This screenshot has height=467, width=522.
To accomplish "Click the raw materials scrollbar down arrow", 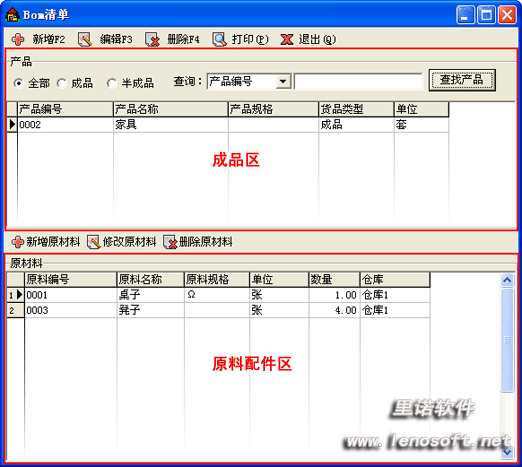I will 507,452.
